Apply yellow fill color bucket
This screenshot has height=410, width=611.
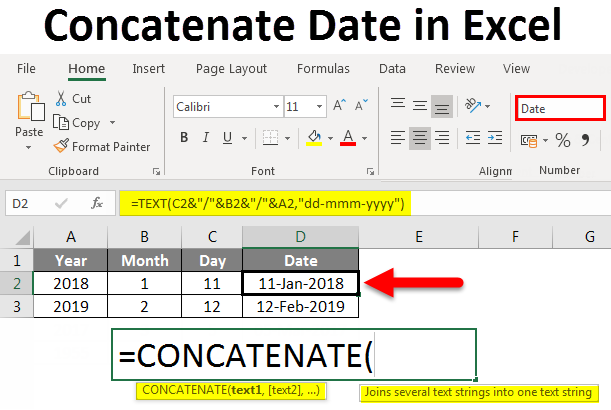pos(314,138)
